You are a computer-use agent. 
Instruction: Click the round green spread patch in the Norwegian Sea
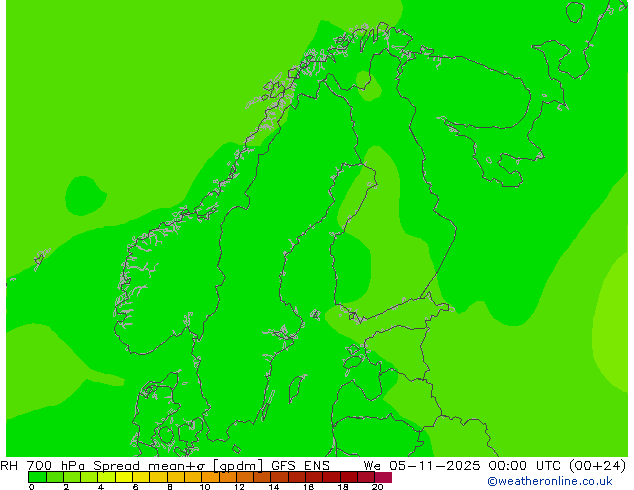pyautogui.click(x=85, y=196)
